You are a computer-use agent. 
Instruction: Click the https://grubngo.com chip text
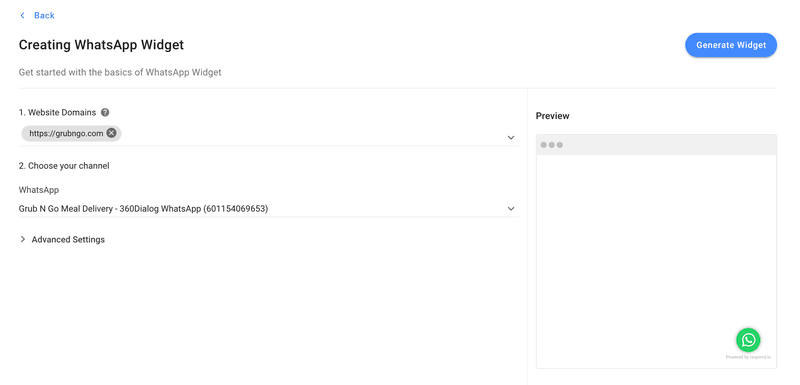[x=66, y=134]
